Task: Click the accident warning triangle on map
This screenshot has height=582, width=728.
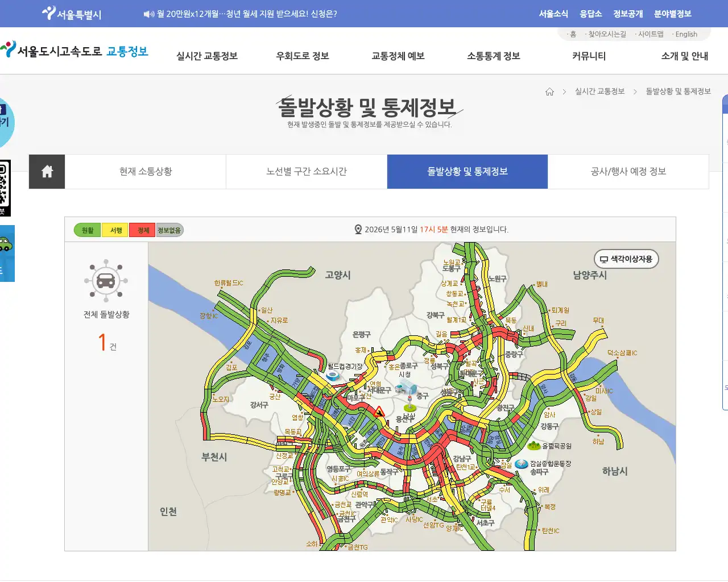Action: (379, 412)
